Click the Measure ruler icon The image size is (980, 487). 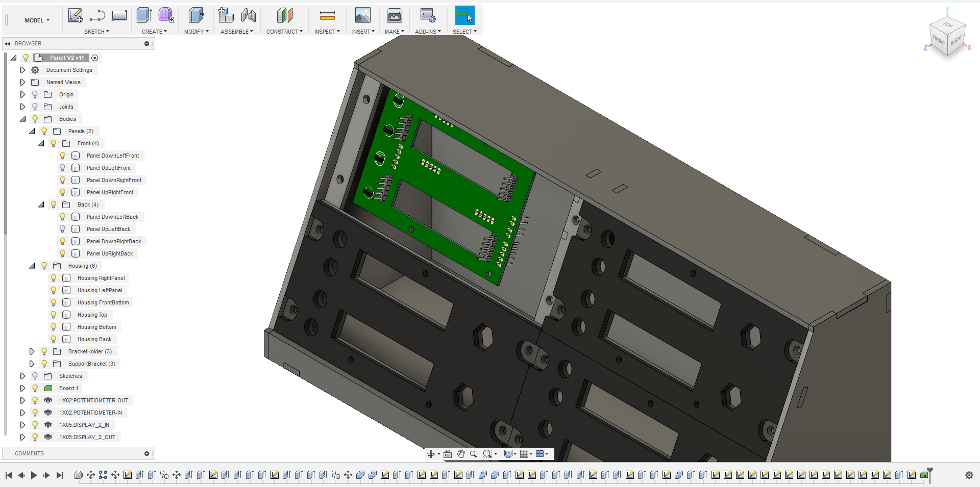pos(327,16)
